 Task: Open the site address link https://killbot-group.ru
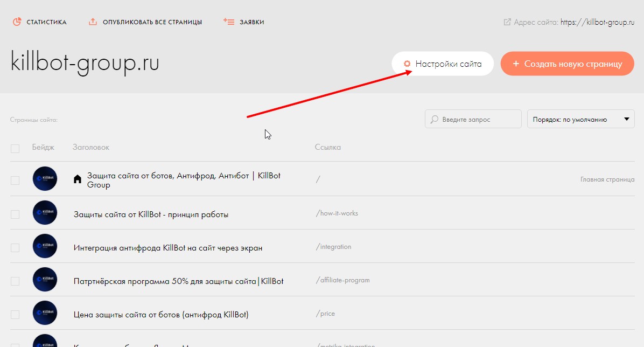click(597, 22)
